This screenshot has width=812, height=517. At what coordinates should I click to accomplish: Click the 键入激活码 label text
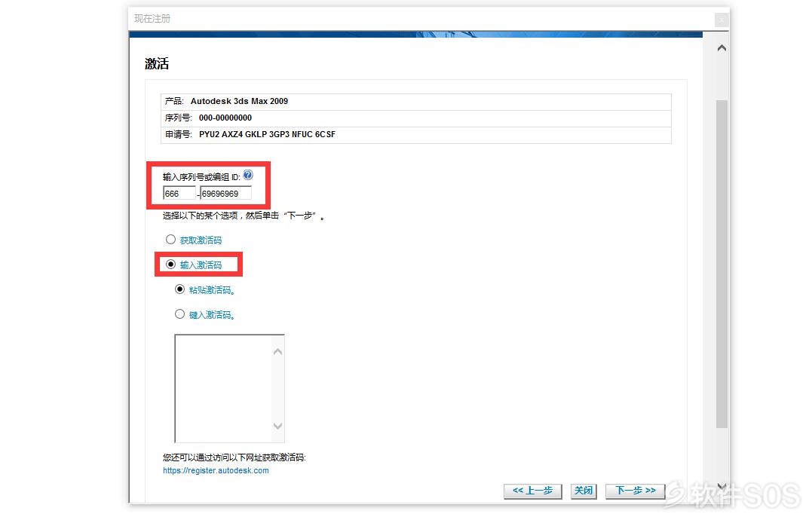coord(212,315)
